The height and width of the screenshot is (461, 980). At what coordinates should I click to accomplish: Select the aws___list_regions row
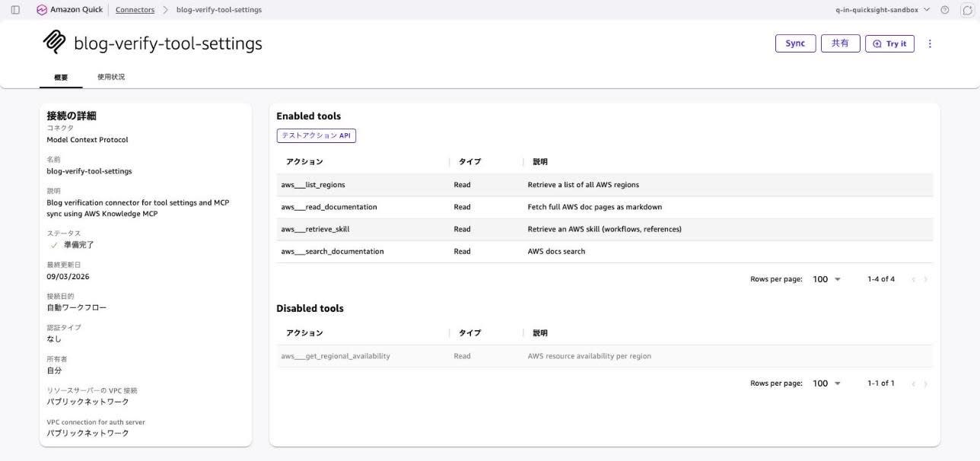(x=604, y=185)
